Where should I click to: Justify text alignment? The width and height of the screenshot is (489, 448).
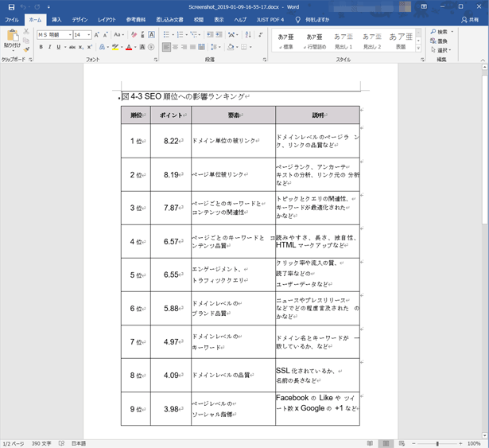point(192,47)
